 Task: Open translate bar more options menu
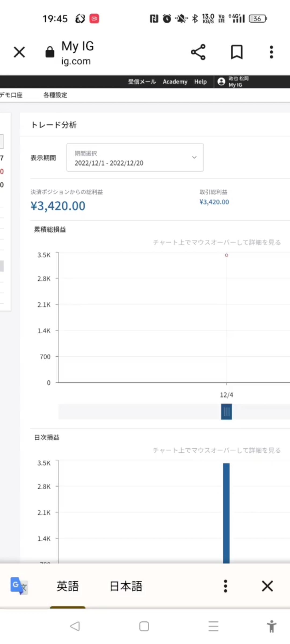226,586
